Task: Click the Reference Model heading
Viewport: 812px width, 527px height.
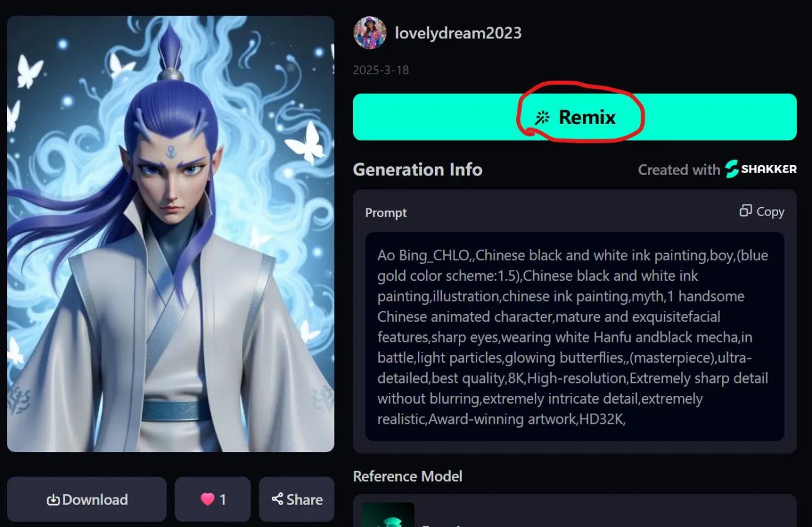Action: point(408,476)
